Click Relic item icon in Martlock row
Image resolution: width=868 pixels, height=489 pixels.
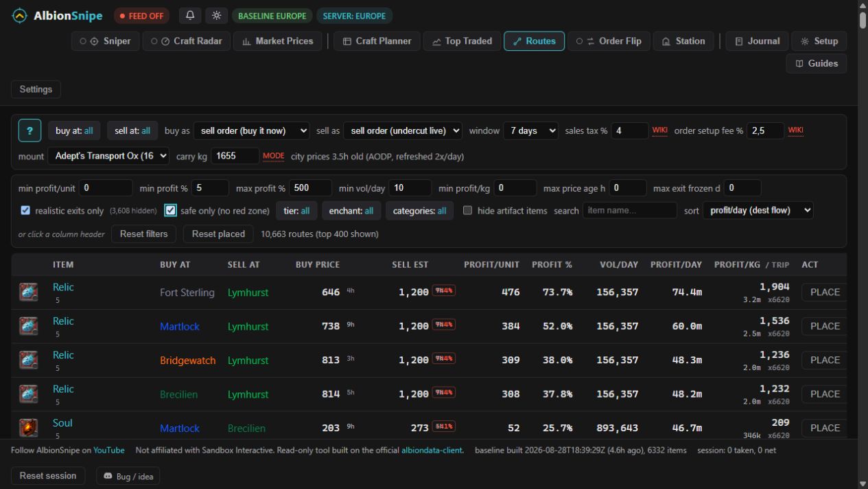[28, 326]
